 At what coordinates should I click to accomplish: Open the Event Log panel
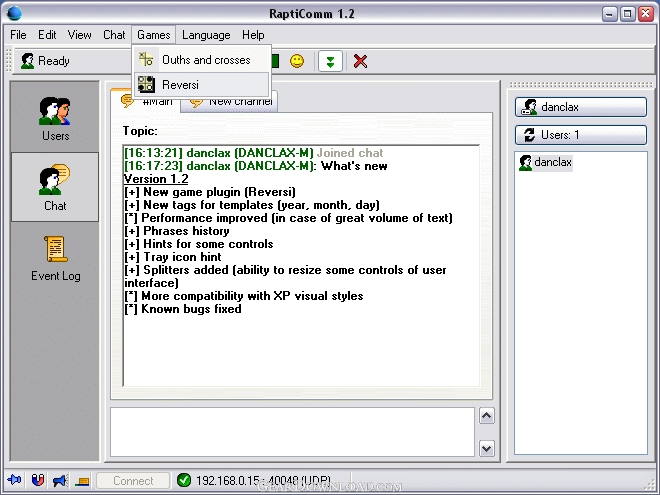(x=55, y=258)
